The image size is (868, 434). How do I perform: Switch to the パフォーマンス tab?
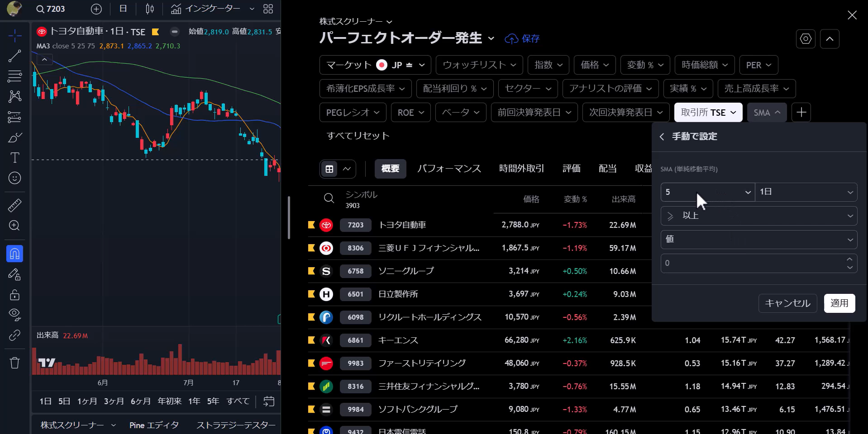(x=449, y=169)
